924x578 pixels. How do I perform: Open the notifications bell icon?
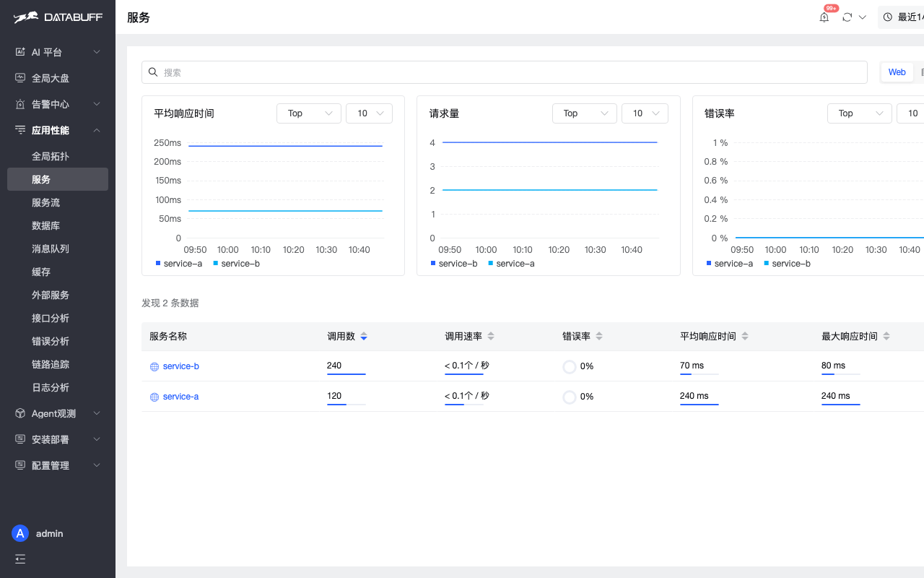[824, 17]
